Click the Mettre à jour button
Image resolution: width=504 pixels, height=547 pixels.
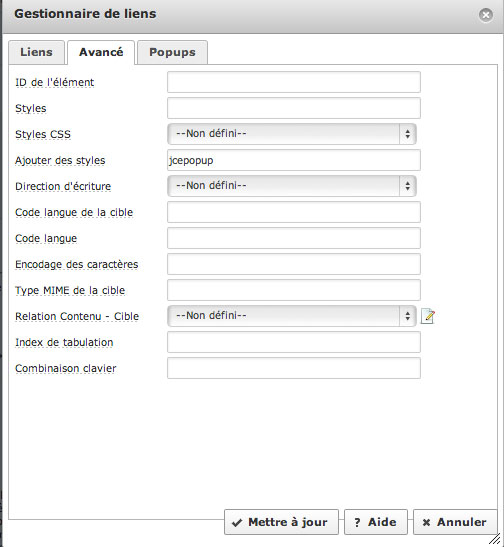click(281, 522)
